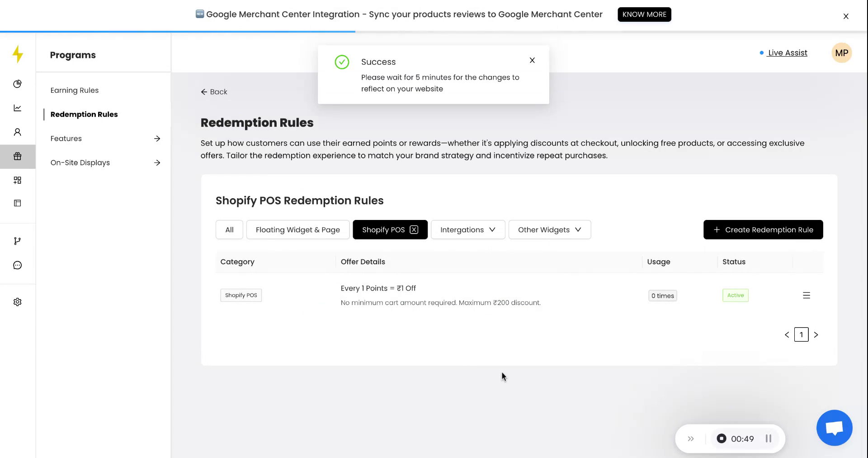Click the KNOW MORE button
This screenshot has height=458, width=868.
644,14
